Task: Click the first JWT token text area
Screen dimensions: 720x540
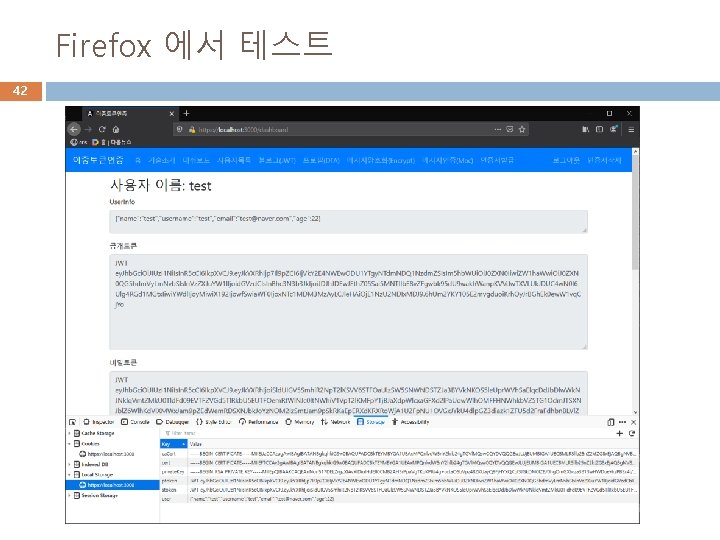Action: click(349, 302)
